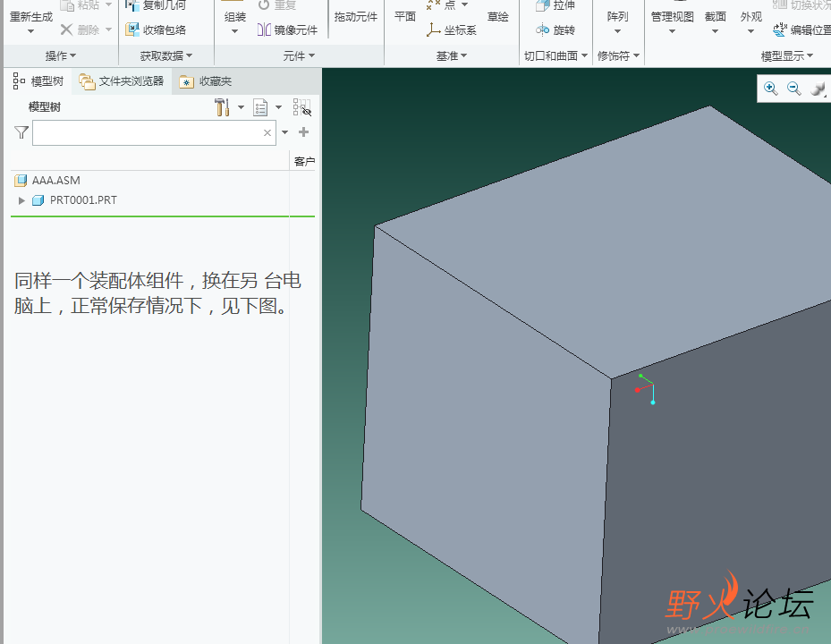Select AAA.ASM in the model tree

tap(55, 180)
